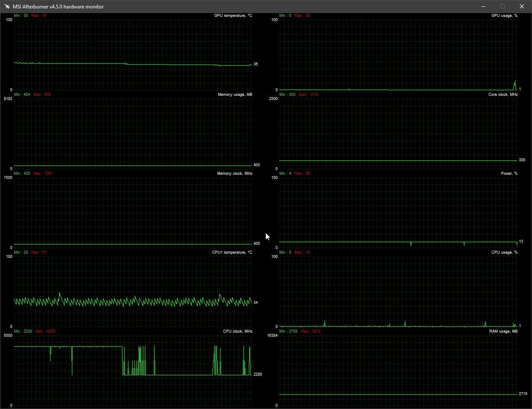
Task: Click 'Min : 35' on the GPU temperature graph
Action: point(21,16)
